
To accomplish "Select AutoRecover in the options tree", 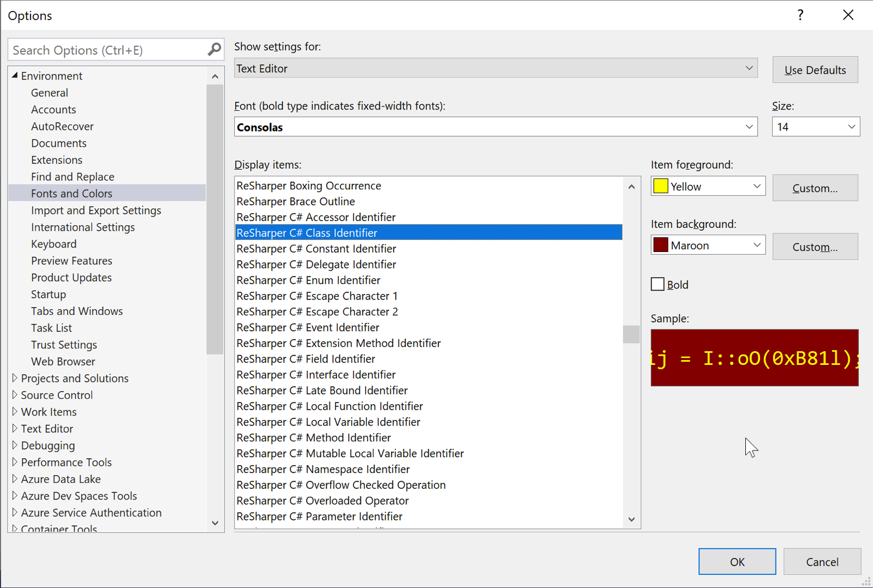I will [62, 127].
